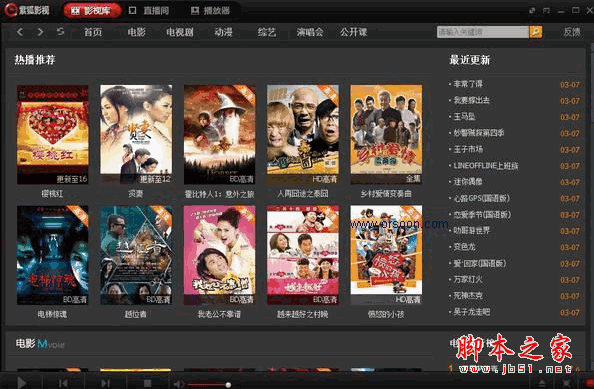
Task: Open the 乡村爱情变奏曲 poster thumbnail
Action: coord(386,134)
